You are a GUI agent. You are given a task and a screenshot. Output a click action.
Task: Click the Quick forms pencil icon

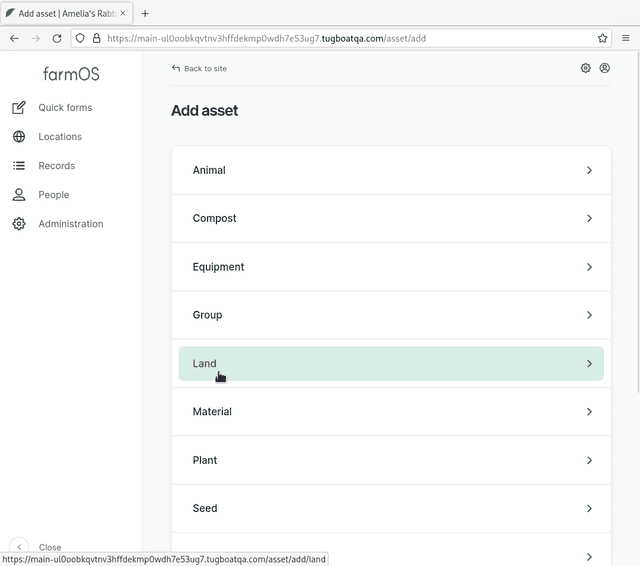(19, 108)
